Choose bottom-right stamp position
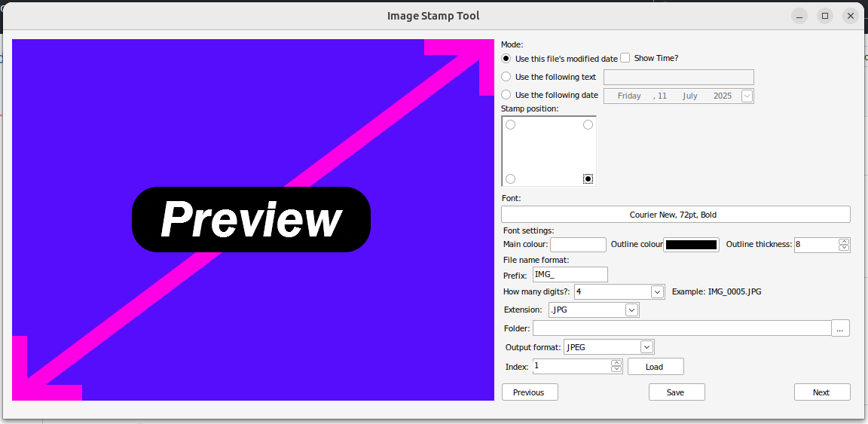 pyautogui.click(x=588, y=178)
